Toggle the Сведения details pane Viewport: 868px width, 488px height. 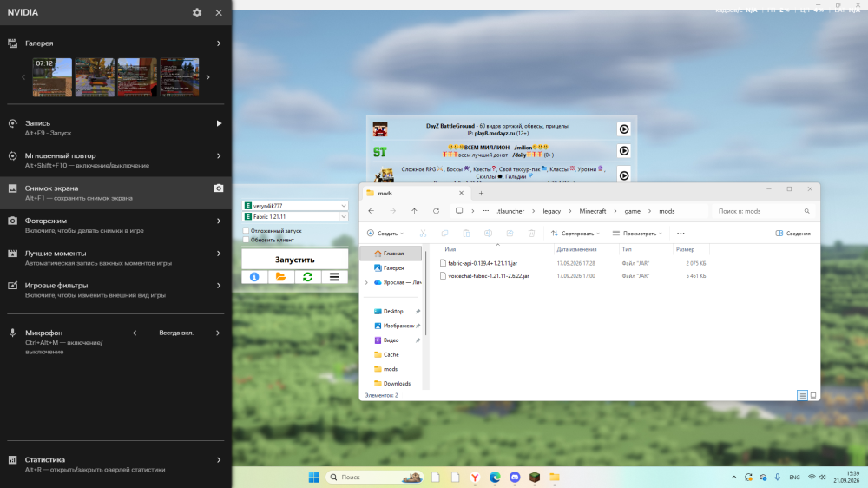point(793,234)
